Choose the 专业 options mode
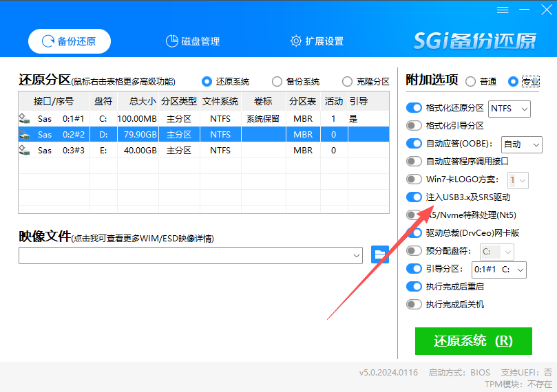Image resolution: width=557 pixels, height=392 pixels. 513,82
